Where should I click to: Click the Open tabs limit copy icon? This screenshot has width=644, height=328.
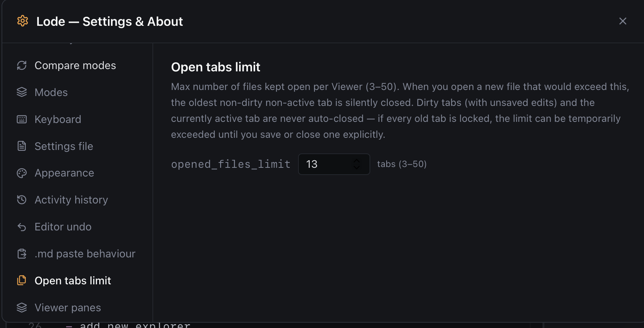click(x=22, y=281)
